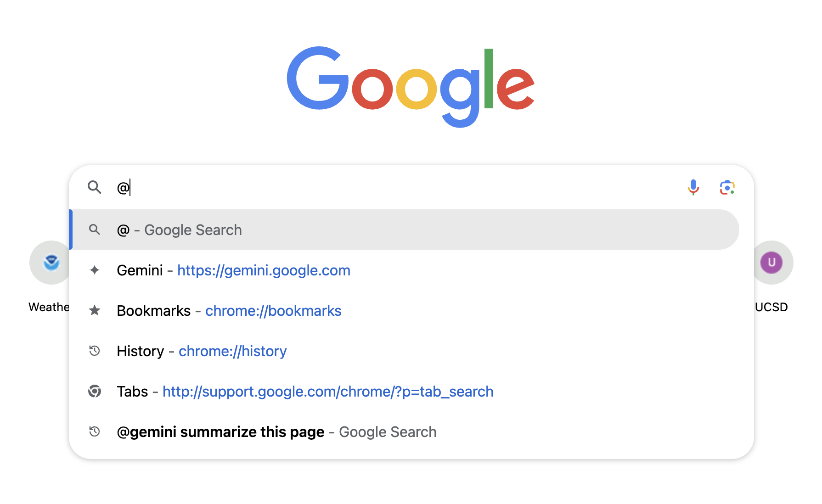822x504 pixels.
Task: Select the Gemini suggestion row
Action: pos(234,270)
